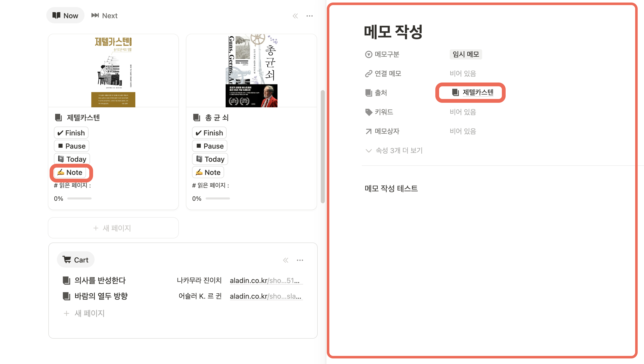Click the three-dot menu in Cart section
Image resolution: width=644 pixels, height=364 pixels.
pyautogui.click(x=300, y=260)
